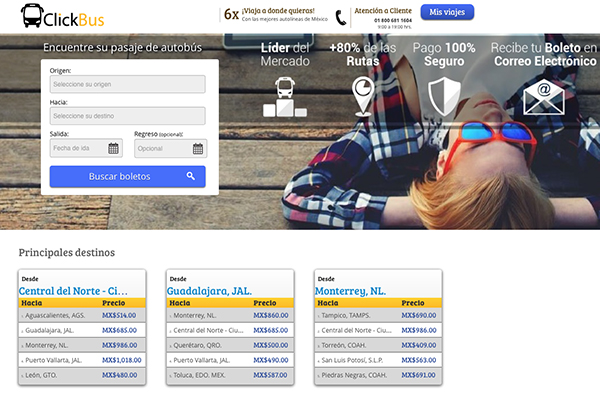Click the Regreso Opcional date field
The width and height of the screenshot is (600, 400).
(x=171, y=149)
